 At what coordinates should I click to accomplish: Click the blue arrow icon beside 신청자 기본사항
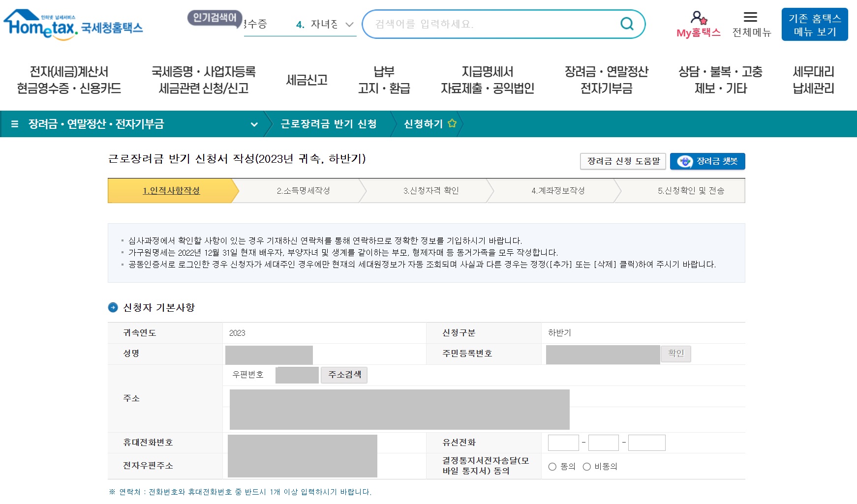114,308
